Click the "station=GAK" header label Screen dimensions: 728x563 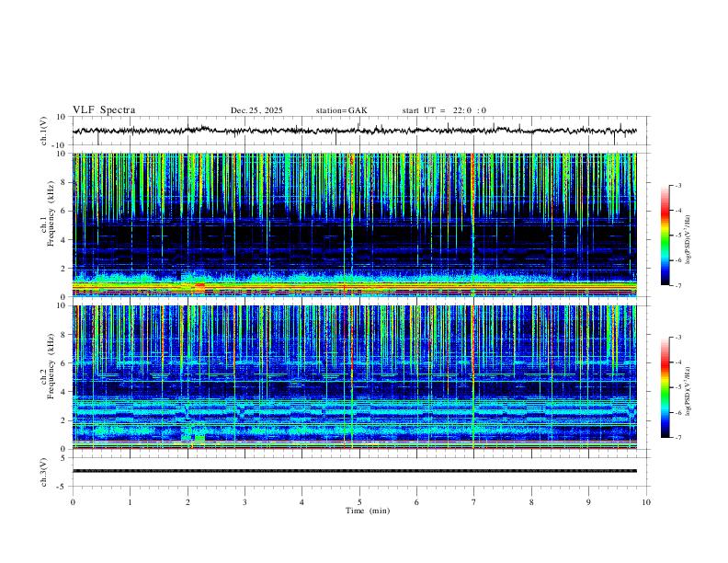342,110
